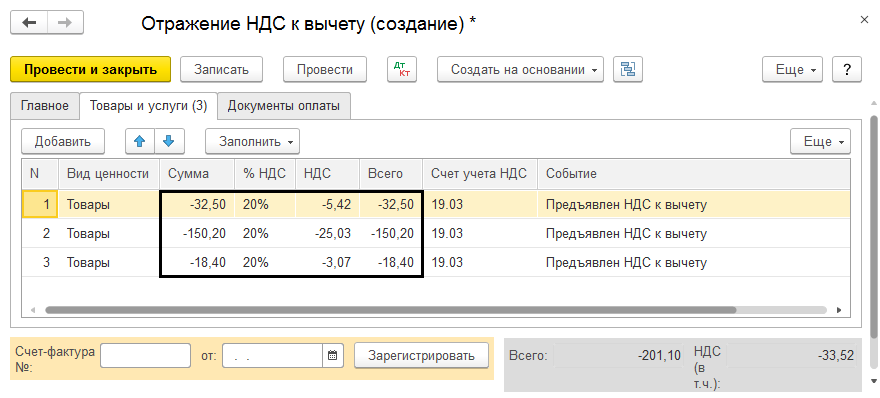Open the calendar picker for invoice date
The height and width of the screenshot is (398, 880).
click(x=332, y=355)
